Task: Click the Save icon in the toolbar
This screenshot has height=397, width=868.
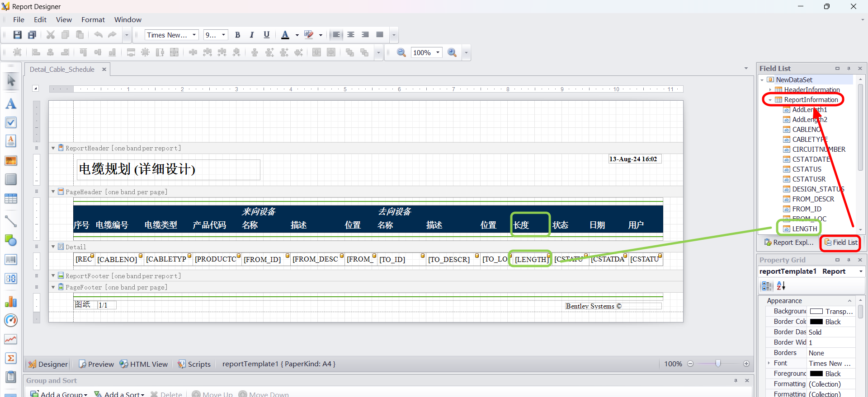Action: (17, 35)
